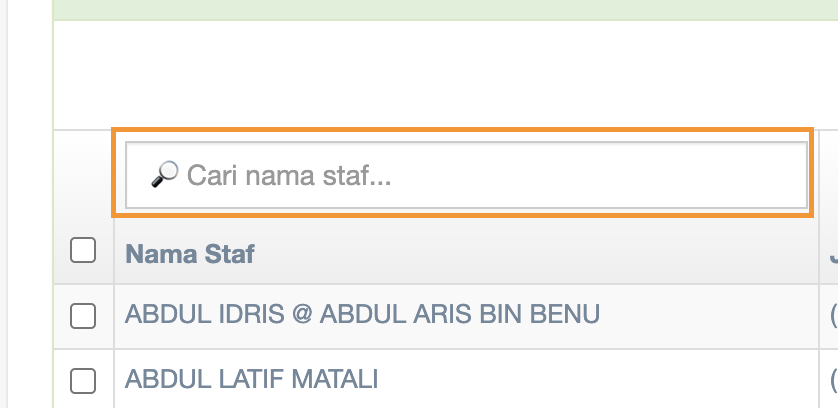
Task: Sort by the Nama Staf column header
Action: (190, 254)
